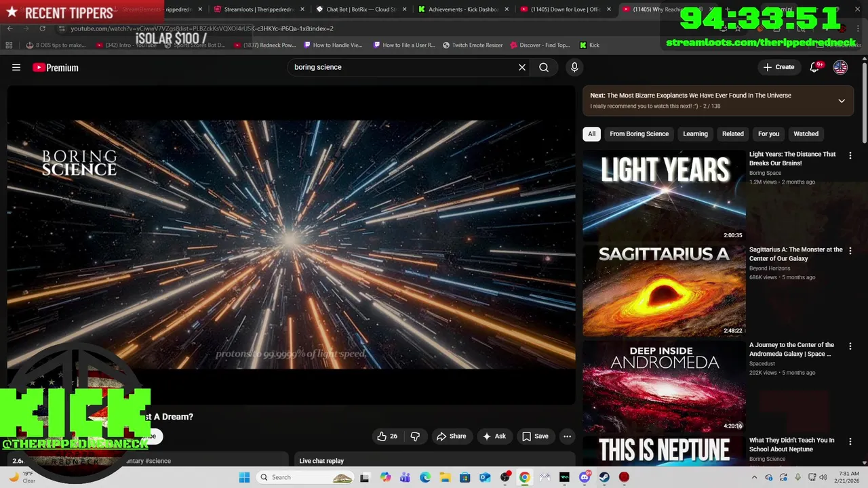Open Discover - Find Top... bookmark
The width and height of the screenshot is (868, 488).
[540, 45]
